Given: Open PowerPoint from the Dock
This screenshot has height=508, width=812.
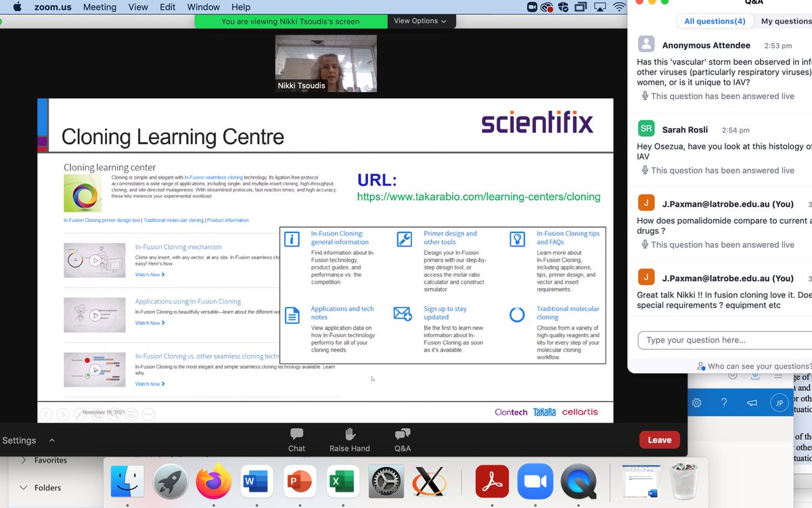Looking at the screenshot, I should pyautogui.click(x=300, y=482).
